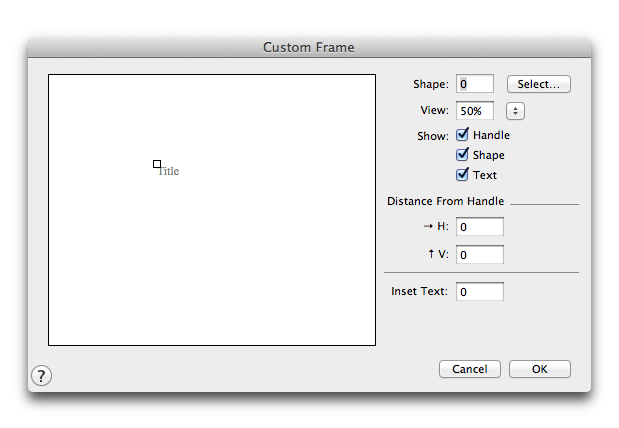Viewport: 619px width, 428px height.
Task: Toggle the Shape visibility checkbox
Action: click(462, 154)
